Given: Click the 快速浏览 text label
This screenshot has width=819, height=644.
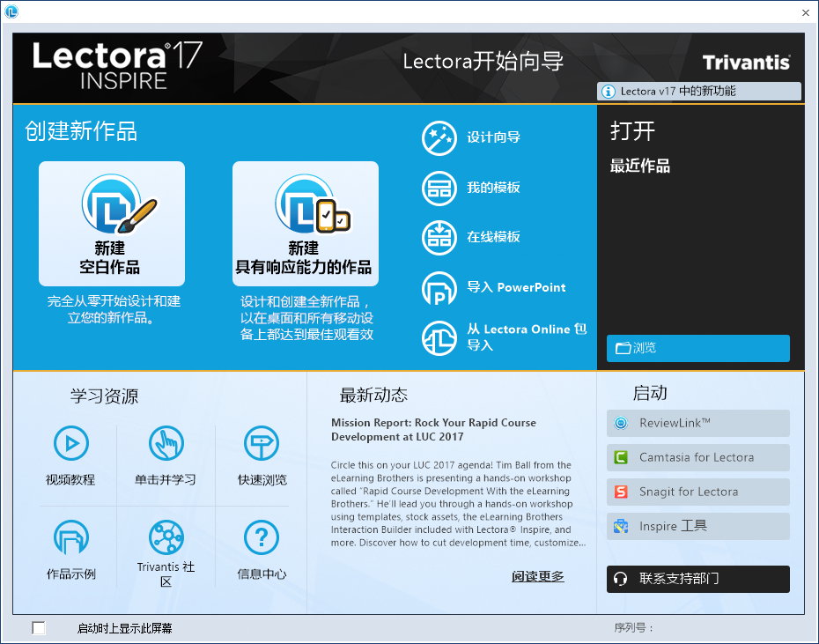Looking at the screenshot, I should 262,479.
